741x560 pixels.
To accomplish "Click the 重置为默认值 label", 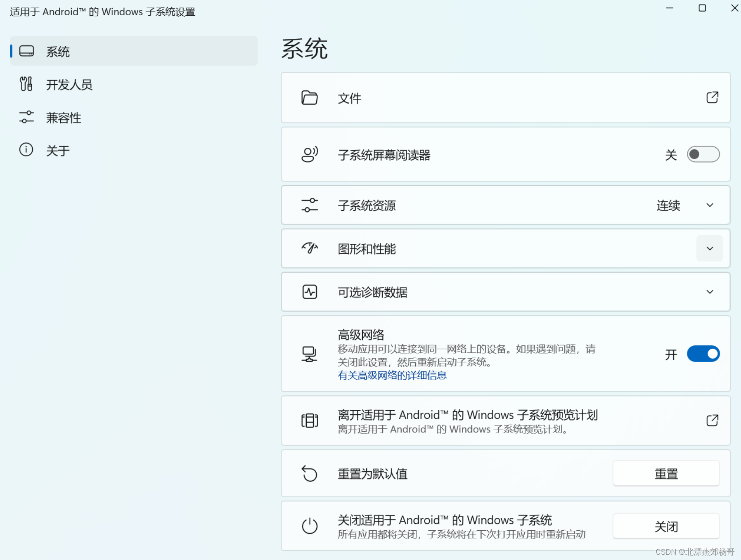I will click(x=372, y=474).
